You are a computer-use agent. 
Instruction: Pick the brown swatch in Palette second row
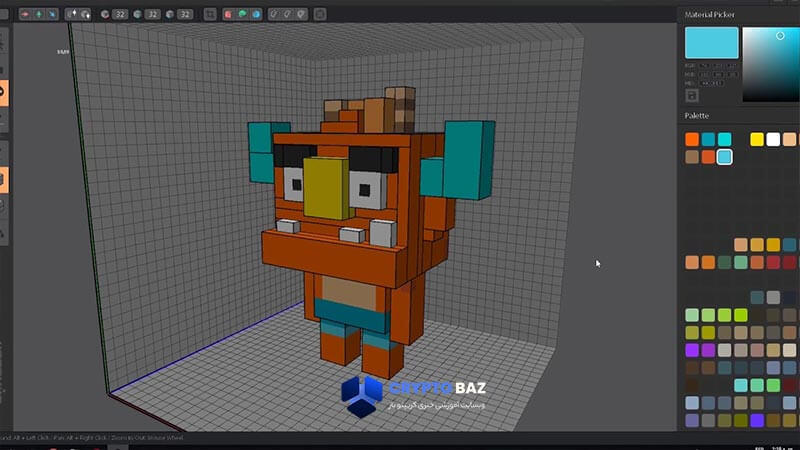[692, 157]
